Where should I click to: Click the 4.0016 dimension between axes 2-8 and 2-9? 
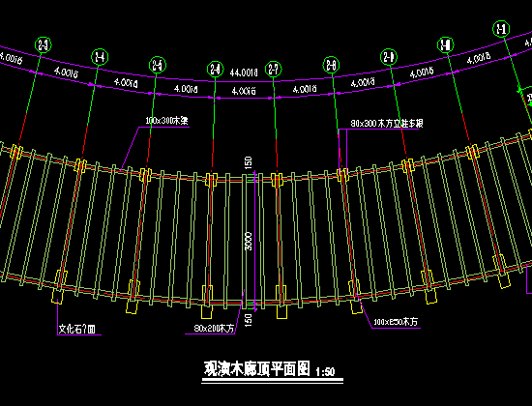point(363,83)
